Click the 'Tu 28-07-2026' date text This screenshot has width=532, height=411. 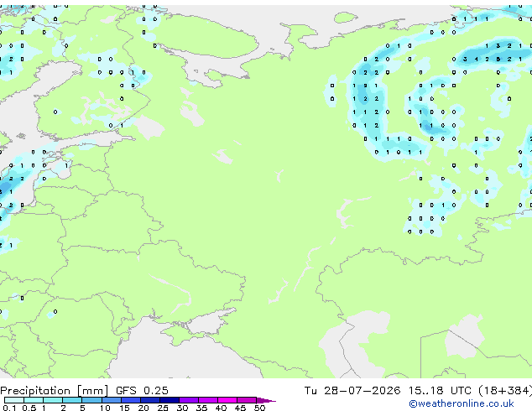(352, 391)
